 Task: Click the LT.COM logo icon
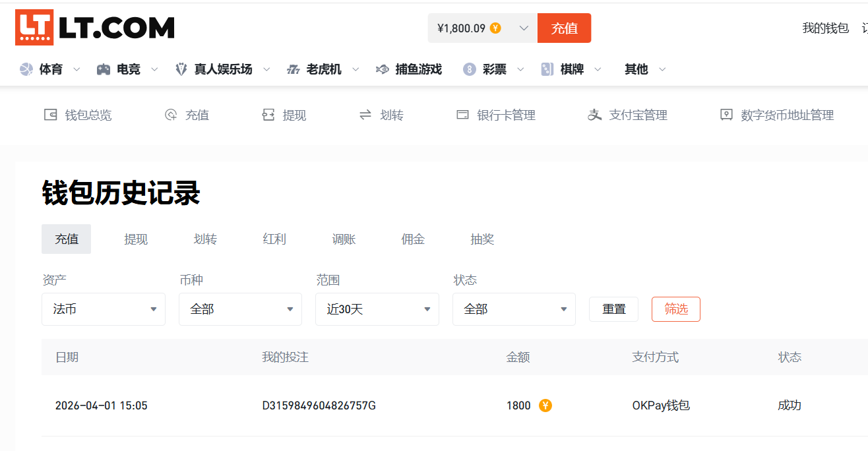[34, 28]
